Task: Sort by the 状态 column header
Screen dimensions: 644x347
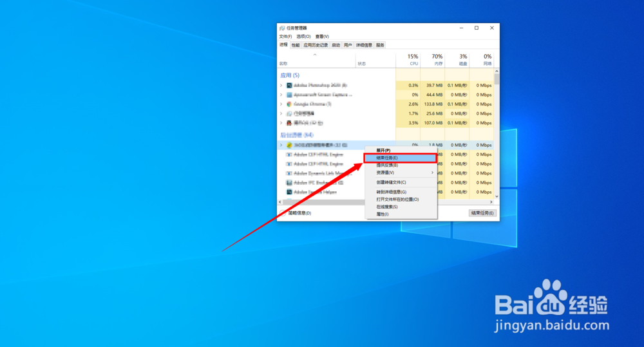Action: pyautogui.click(x=376, y=60)
